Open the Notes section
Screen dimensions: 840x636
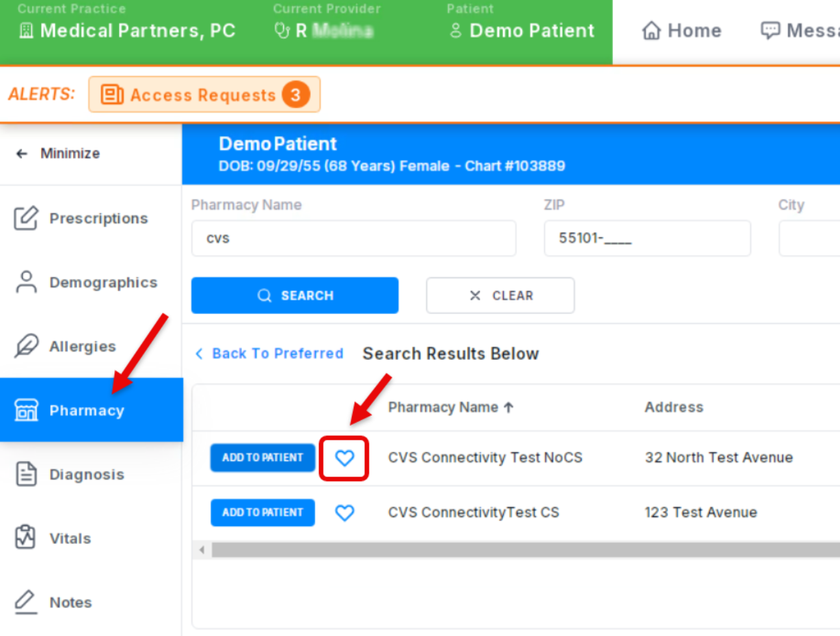[91, 602]
